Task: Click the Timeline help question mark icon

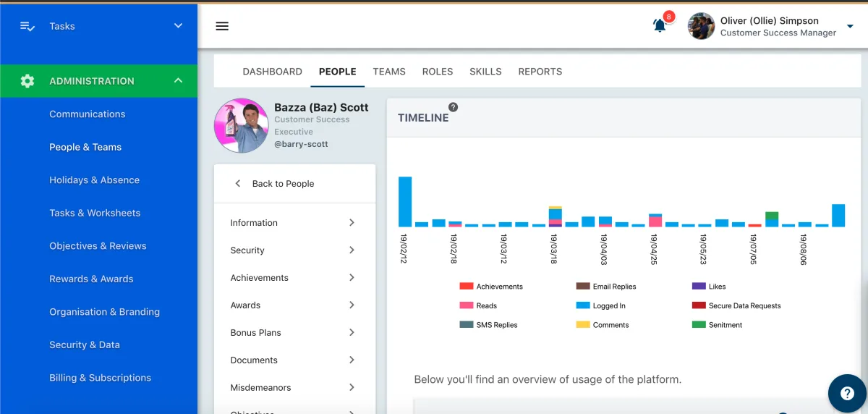Action: click(x=454, y=107)
